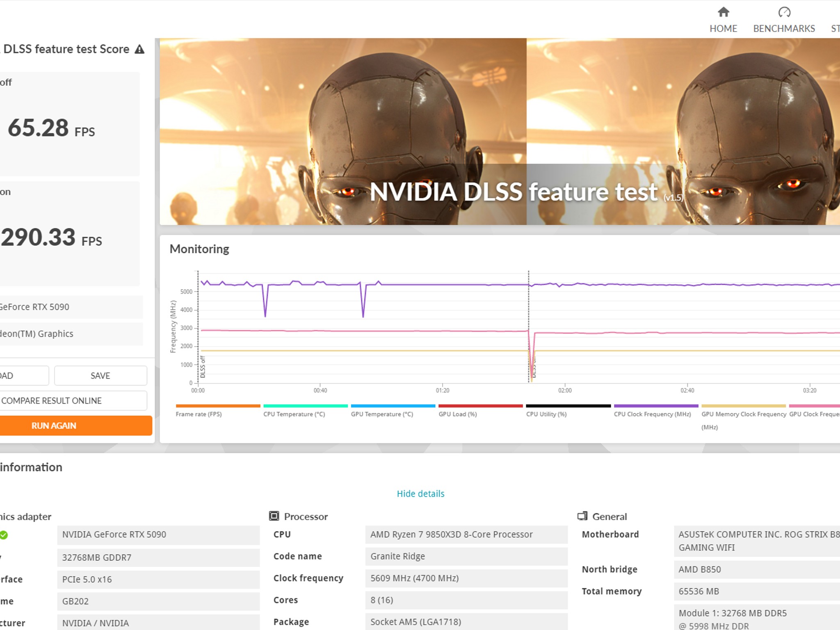The height and width of the screenshot is (630, 840).
Task: Click the NVIDIA / NVIDIA manufacturer field
Action: coord(158,623)
